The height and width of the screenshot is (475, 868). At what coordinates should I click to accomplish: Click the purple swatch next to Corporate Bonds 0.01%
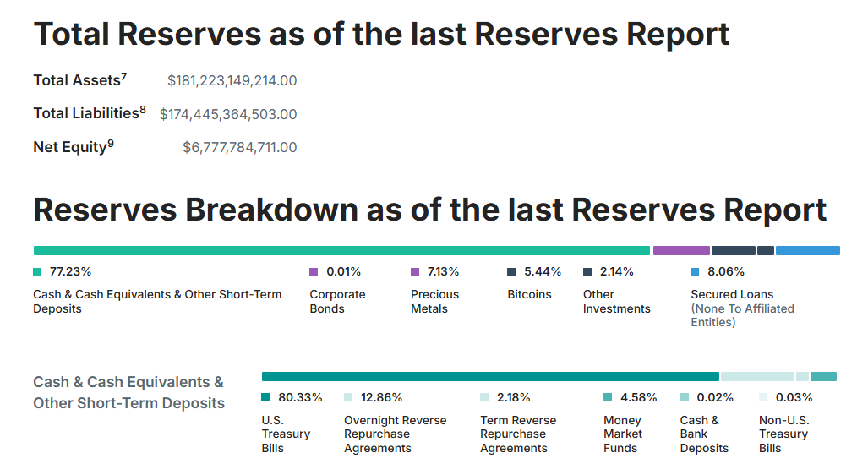(314, 272)
